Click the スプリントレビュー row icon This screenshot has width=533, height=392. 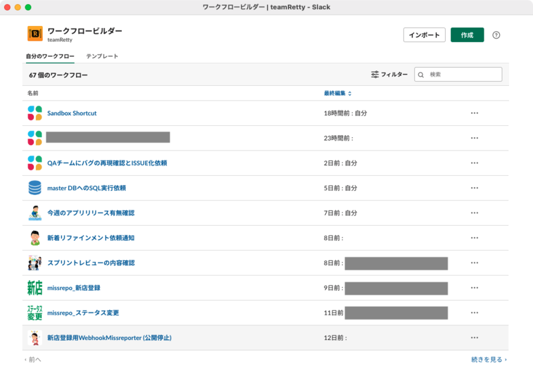point(35,263)
